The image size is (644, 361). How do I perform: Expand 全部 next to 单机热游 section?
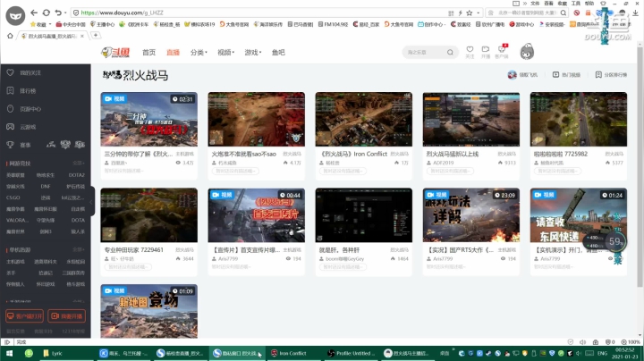(79, 249)
